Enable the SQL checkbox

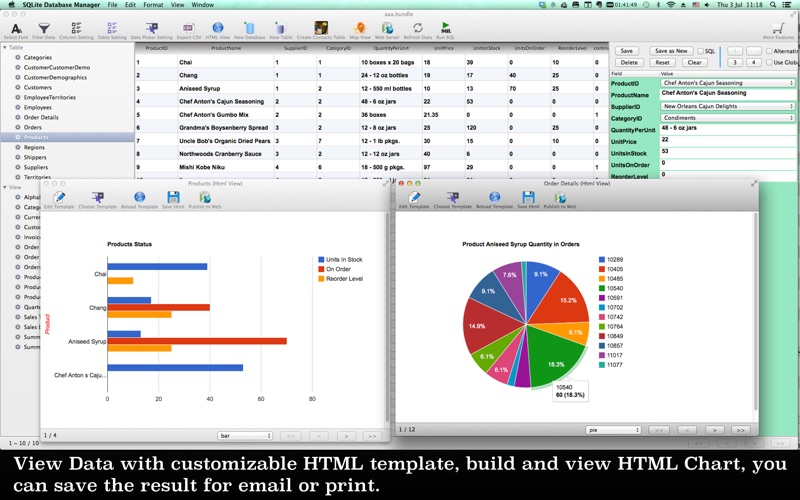click(x=701, y=51)
